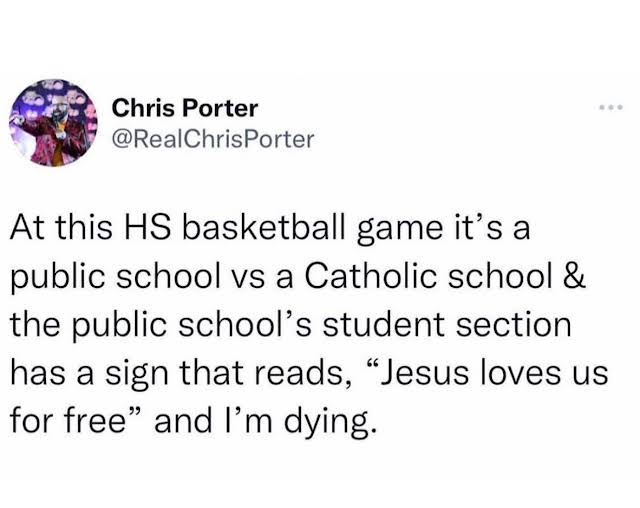The height and width of the screenshot is (508, 640).
Task: Click Chris Porter's round profile picture
Action: tap(53, 123)
